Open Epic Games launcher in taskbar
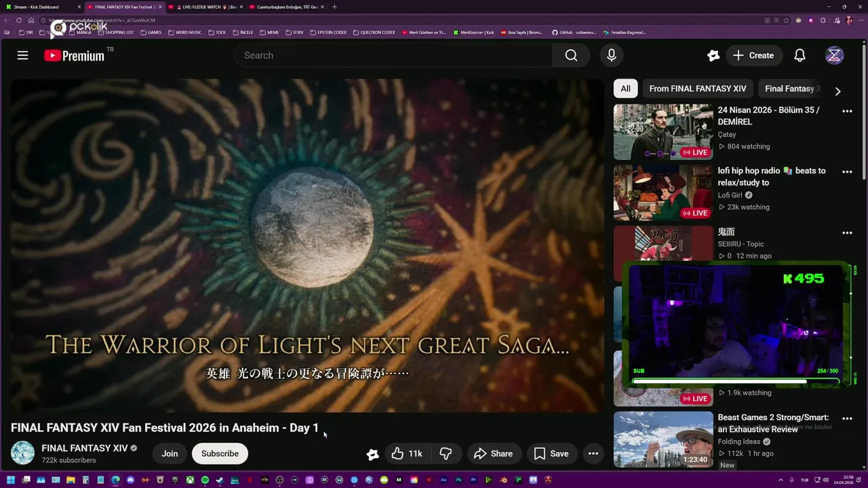The height and width of the screenshot is (488, 868). pos(175,480)
